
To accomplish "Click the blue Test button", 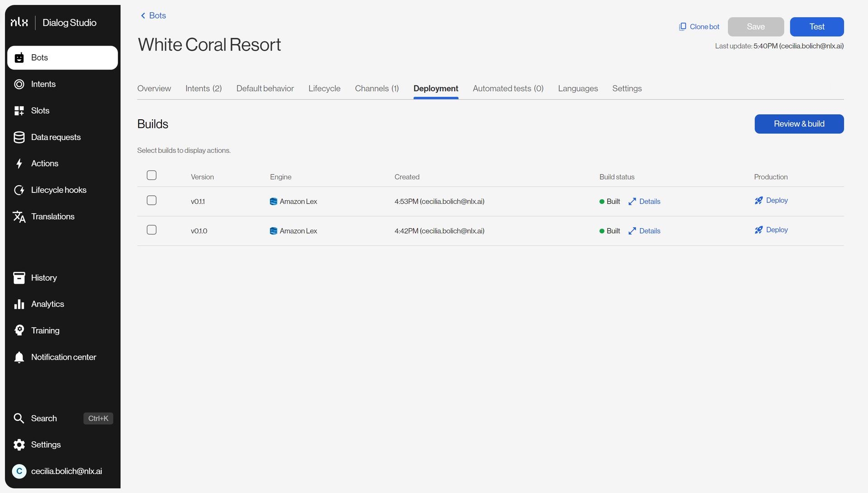I will tap(817, 27).
